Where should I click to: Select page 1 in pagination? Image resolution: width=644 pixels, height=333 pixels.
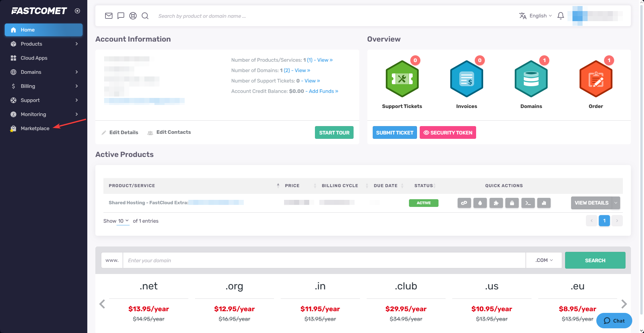tap(604, 221)
